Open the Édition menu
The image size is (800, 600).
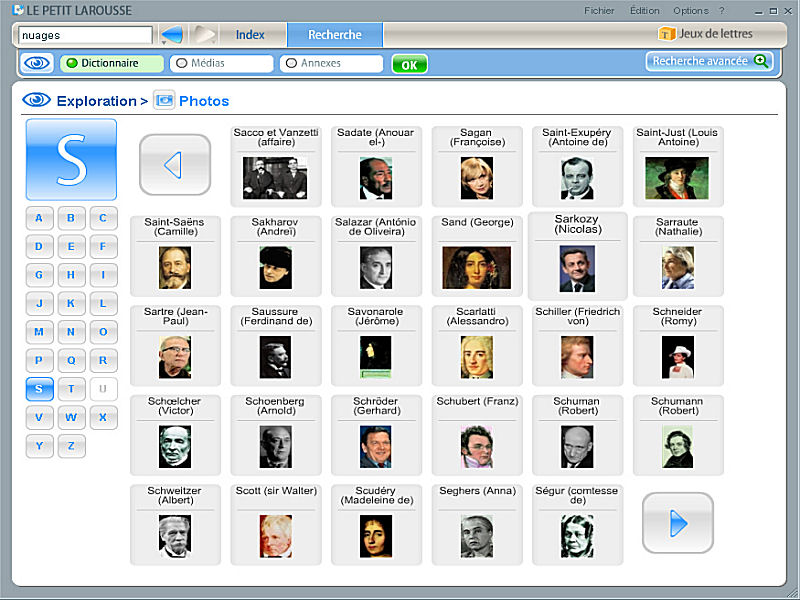point(644,11)
